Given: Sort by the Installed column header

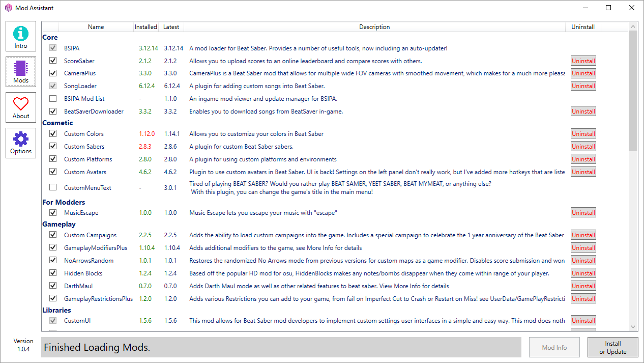Looking at the screenshot, I should click(146, 27).
